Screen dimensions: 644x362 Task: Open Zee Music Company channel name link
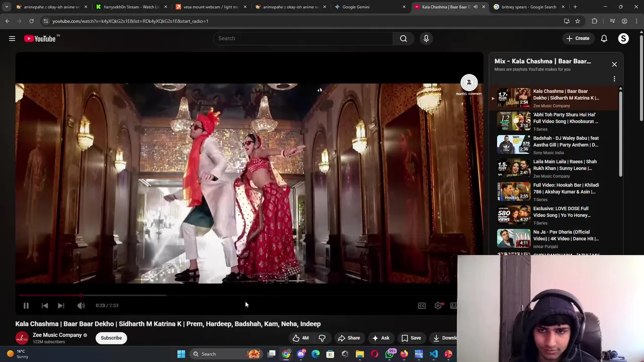coord(57,335)
